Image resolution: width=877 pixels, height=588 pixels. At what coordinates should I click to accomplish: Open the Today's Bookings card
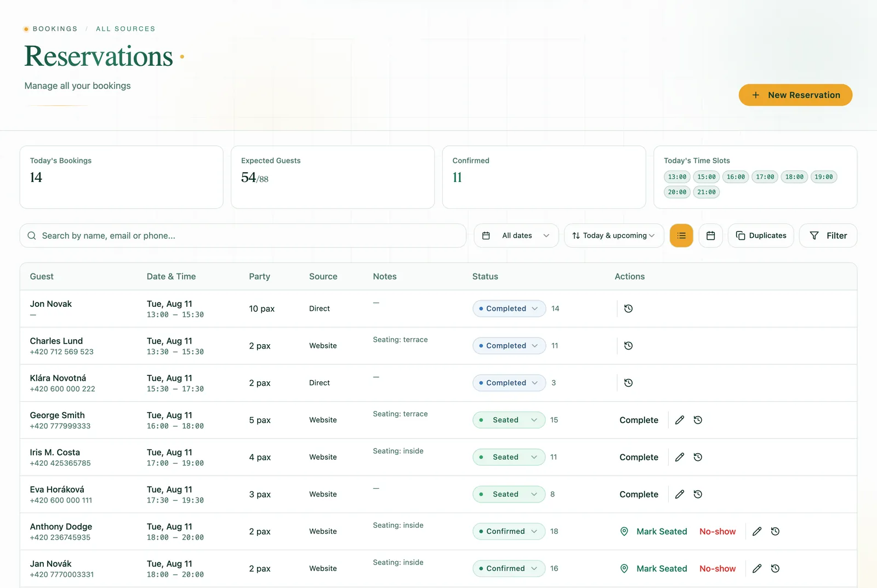[122, 177]
